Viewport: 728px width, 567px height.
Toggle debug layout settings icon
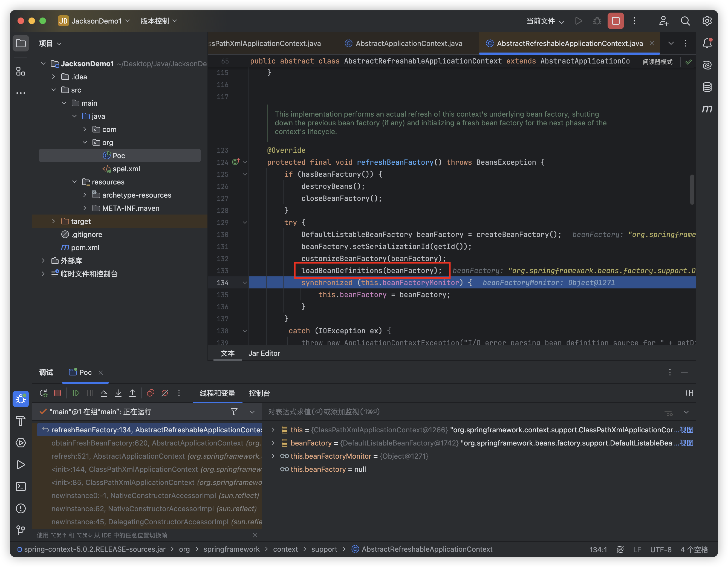[690, 393]
